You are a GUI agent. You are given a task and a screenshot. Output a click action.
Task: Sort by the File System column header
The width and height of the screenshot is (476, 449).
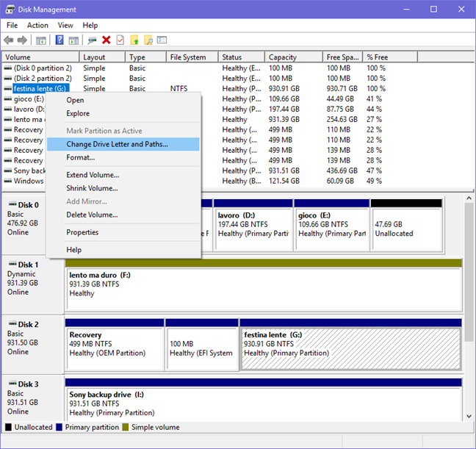click(192, 57)
